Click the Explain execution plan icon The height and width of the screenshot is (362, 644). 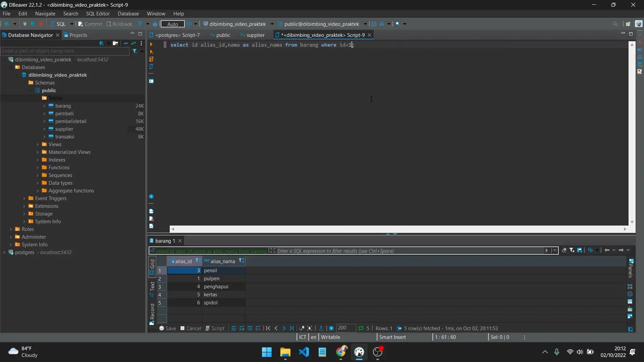pos(151,66)
